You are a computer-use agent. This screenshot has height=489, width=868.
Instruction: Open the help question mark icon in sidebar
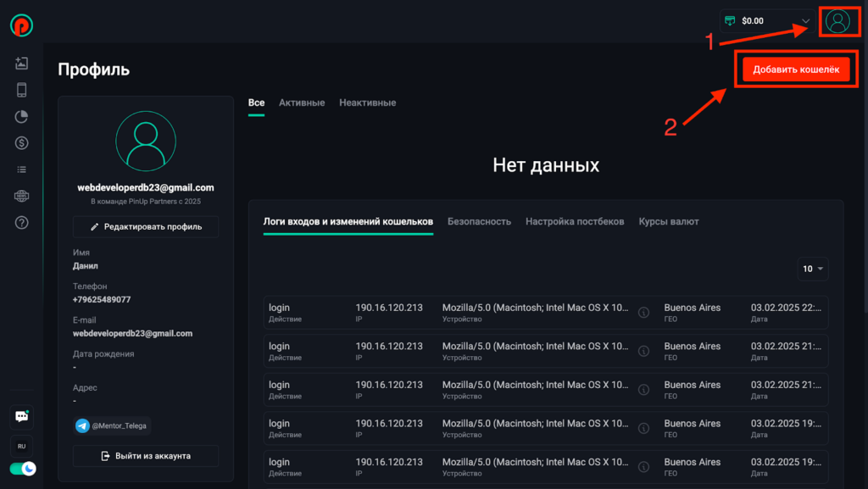21,222
